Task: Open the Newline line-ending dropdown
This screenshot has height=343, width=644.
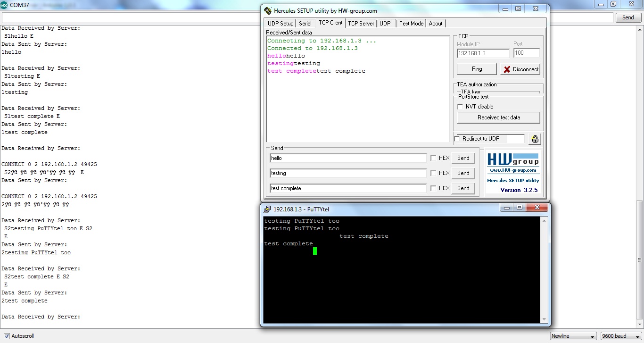Action: 574,336
